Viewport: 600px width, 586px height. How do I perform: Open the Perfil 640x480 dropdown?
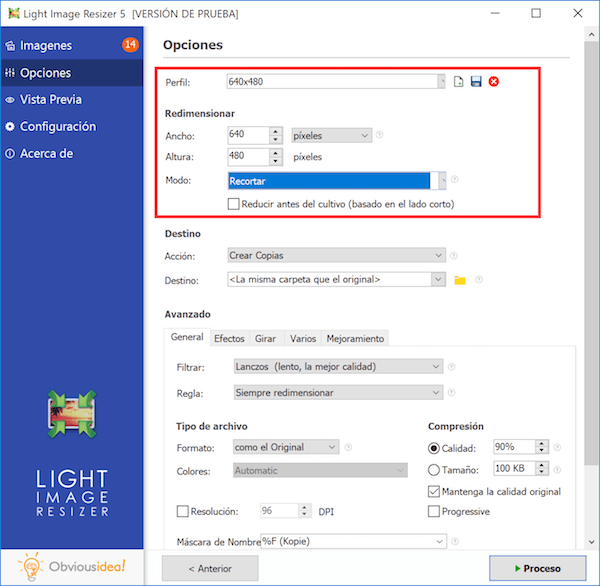tap(336, 82)
